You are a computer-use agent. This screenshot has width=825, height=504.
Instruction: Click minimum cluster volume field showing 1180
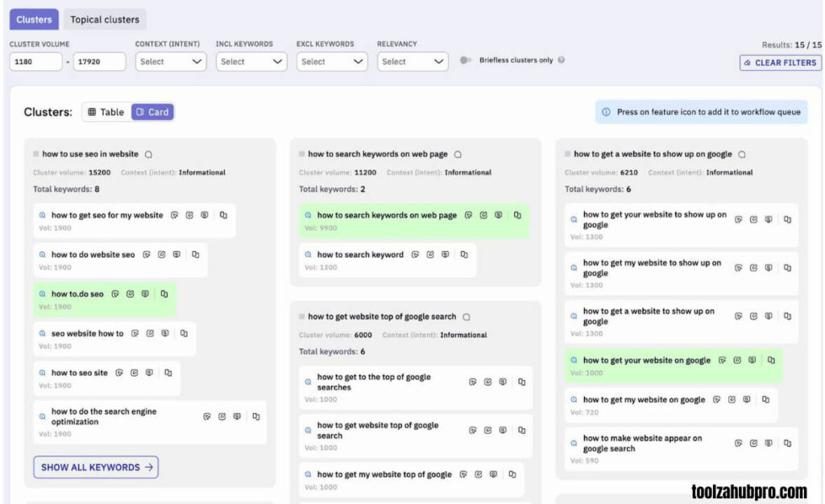coord(35,61)
